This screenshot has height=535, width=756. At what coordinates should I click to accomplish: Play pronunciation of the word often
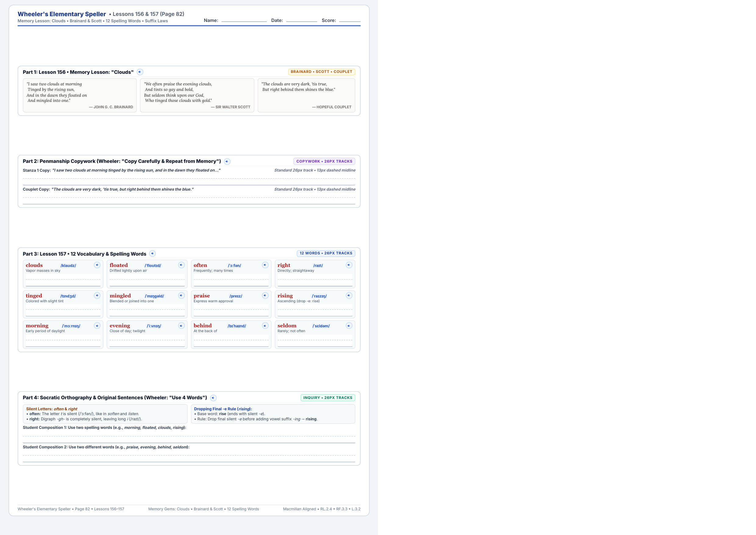pyautogui.click(x=265, y=265)
